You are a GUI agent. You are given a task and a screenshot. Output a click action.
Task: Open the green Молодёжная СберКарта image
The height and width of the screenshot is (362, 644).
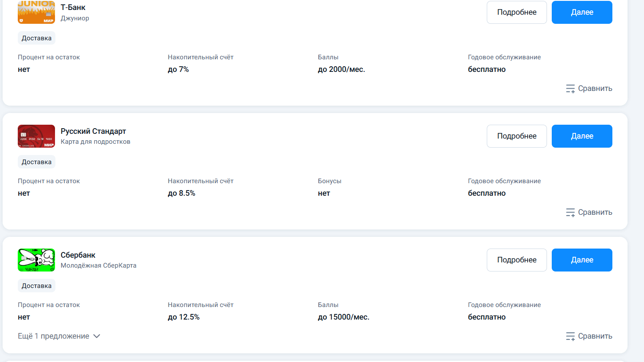[x=36, y=260]
